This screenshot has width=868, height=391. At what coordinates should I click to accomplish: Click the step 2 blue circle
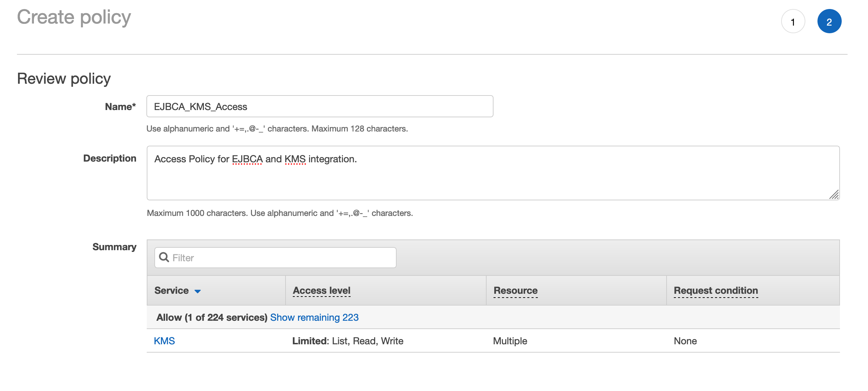pyautogui.click(x=829, y=21)
